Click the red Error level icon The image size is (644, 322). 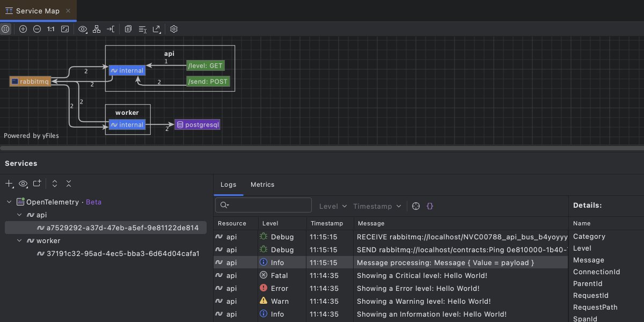point(264,288)
